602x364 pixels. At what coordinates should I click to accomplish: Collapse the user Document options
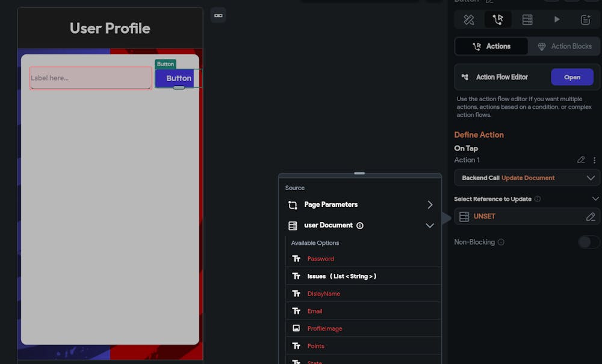430,226
